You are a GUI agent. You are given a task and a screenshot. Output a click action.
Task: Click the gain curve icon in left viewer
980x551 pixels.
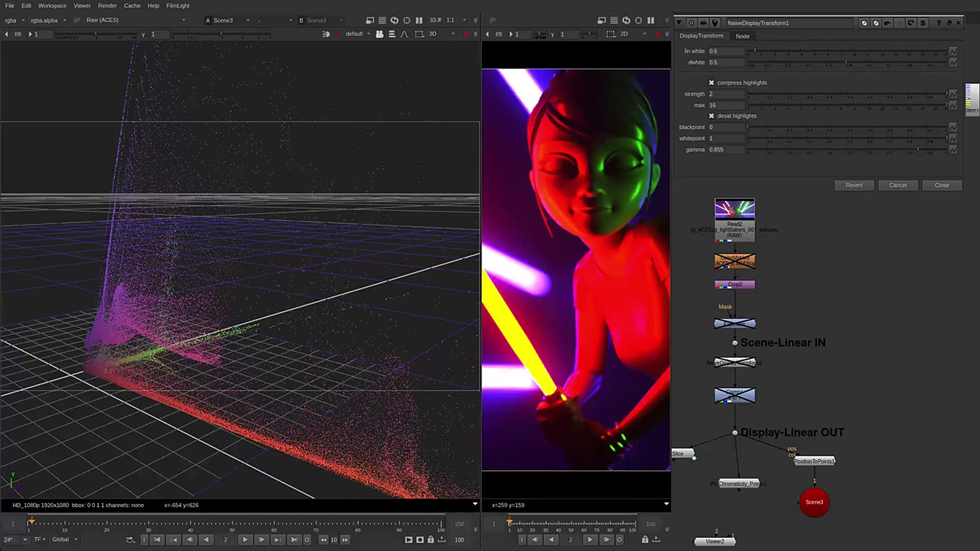point(404,34)
